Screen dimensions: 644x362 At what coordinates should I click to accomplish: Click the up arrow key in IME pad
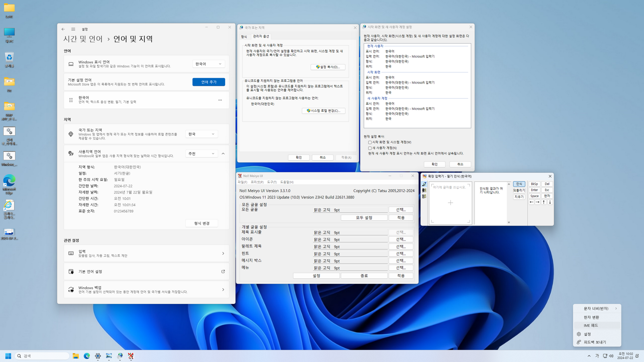coord(544,202)
